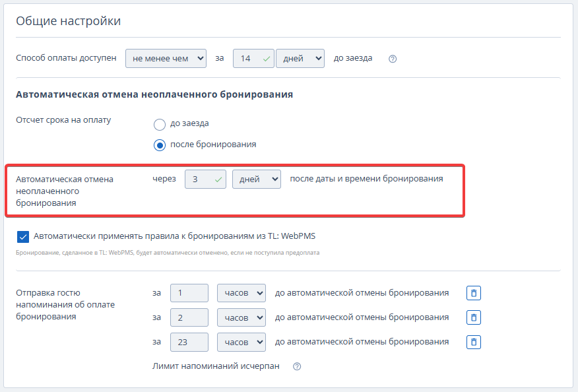578x392 pixels.
Task: Delete the 23-hour reminder row
Action: (x=474, y=343)
